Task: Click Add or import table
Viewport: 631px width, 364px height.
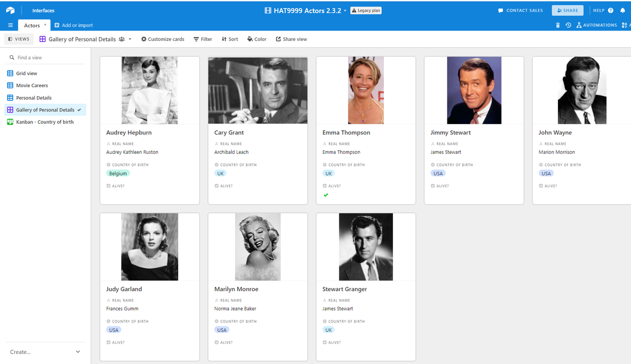Action: (74, 25)
